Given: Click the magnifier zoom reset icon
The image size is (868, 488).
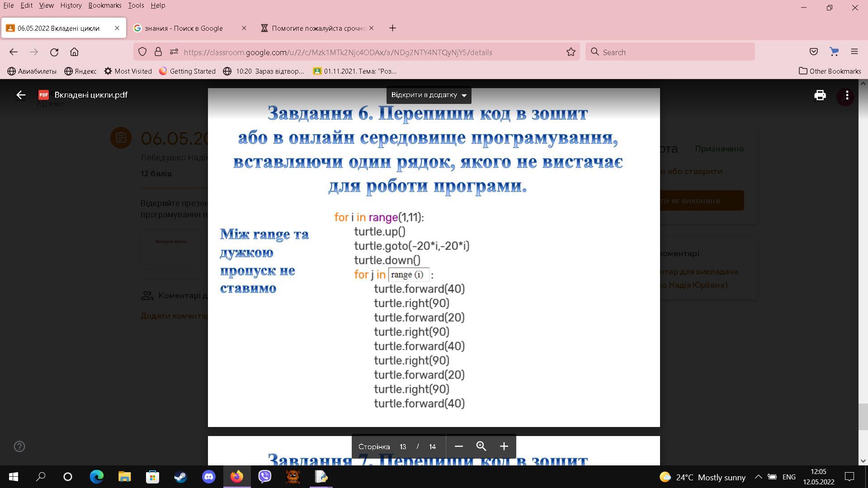Looking at the screenshot, I should pyautogui.click(x=481, y=446).
